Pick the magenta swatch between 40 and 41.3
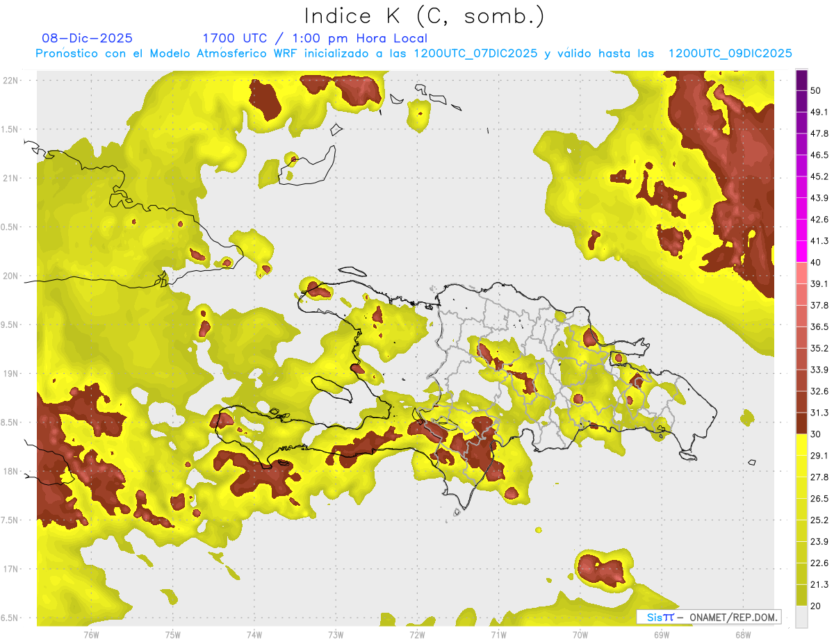 click(801, 251)
